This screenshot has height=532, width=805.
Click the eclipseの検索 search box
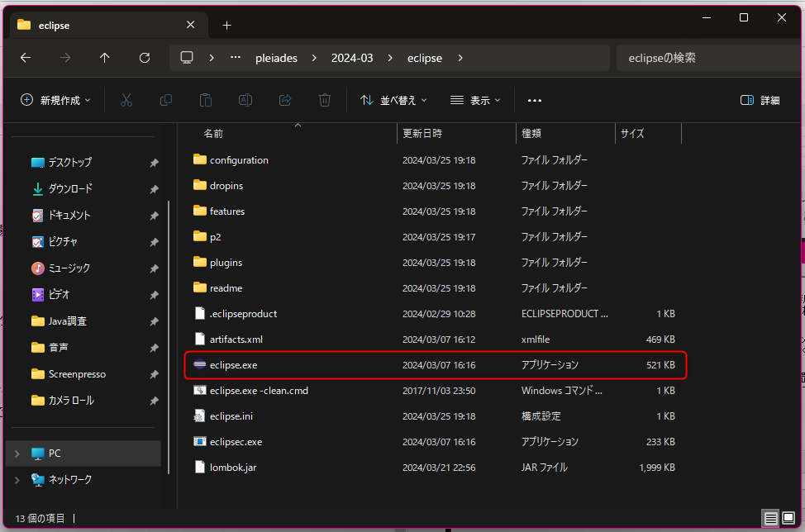coord(708,58)
